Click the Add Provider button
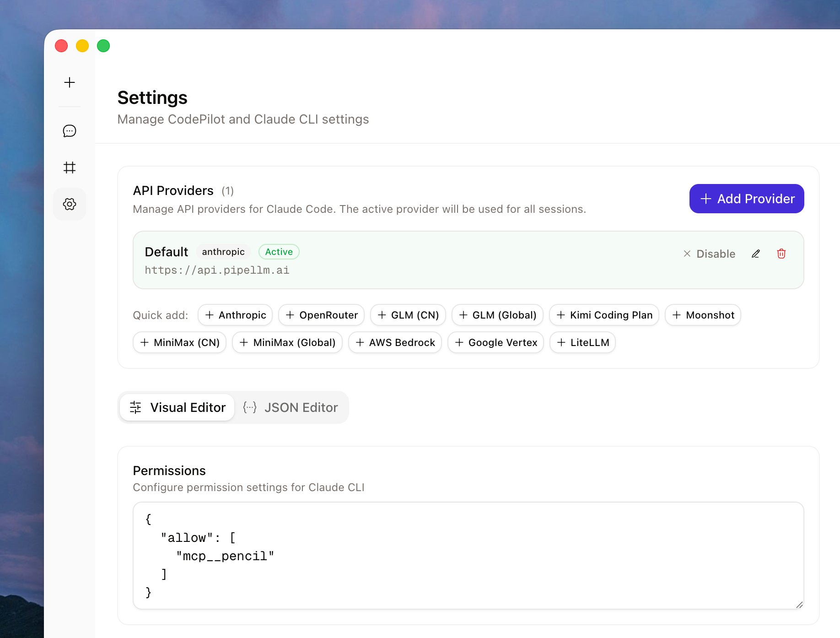The height and width of the screenshot is (638, 840). point(747,199)
